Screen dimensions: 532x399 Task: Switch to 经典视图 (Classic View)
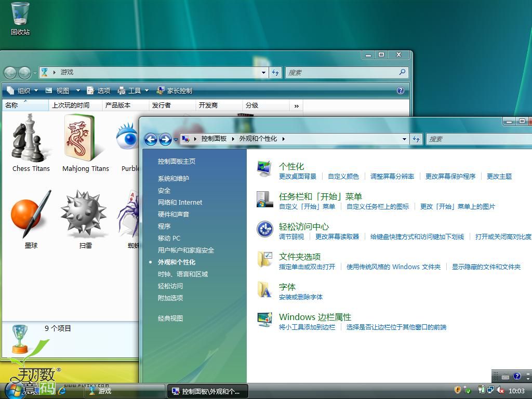click(170, 318)
